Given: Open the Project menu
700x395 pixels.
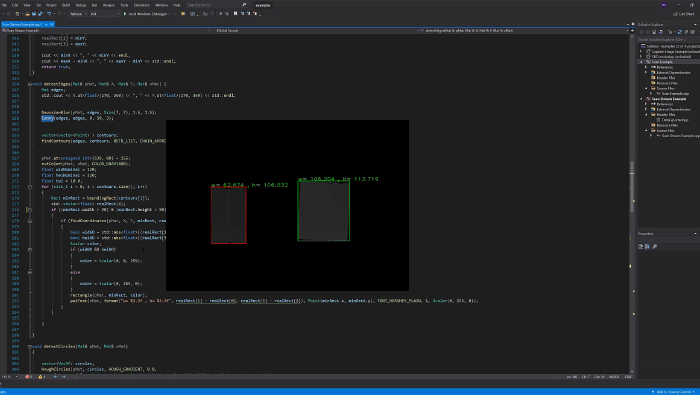Looking at the screenshot, I should tap(51, 5).
